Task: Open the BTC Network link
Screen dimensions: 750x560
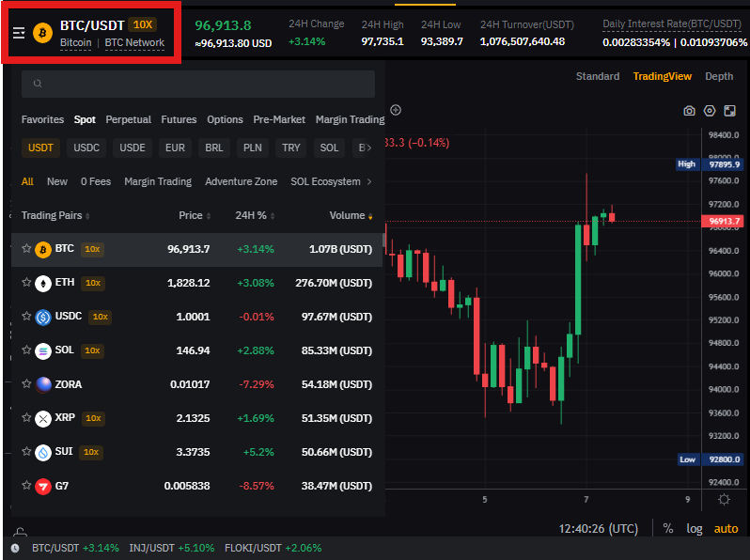Action: pyautogui.click(x=134, y=42)
